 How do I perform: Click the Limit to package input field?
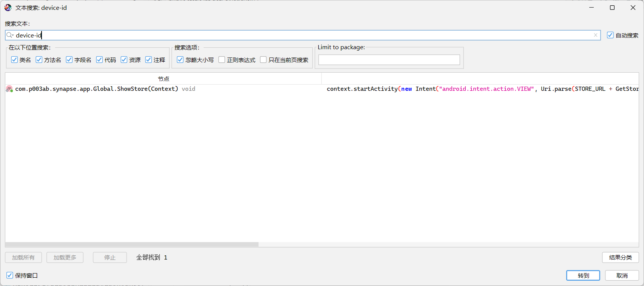coord(389,60)
